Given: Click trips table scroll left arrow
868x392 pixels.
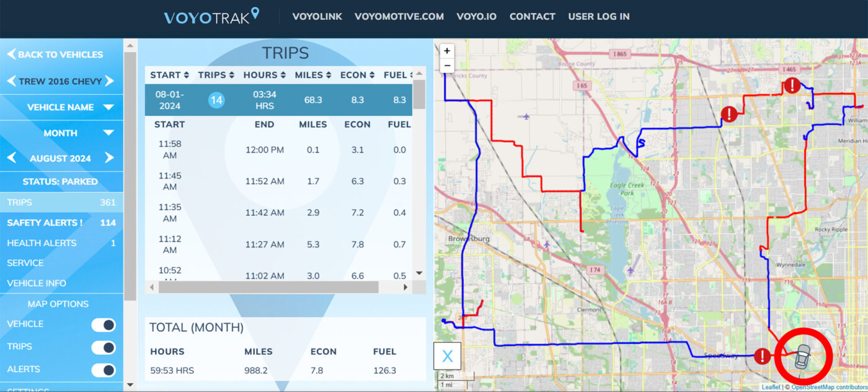Looking at the screenshot, I should click(151, 288).
